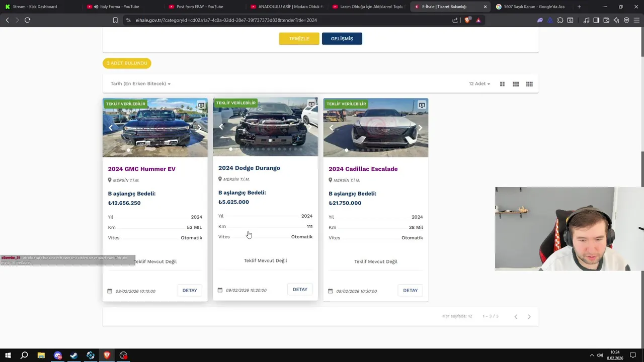Viewport: 644px width, 362px height.
Task: Go to the previous results page arrow
Action: (516, 316)
